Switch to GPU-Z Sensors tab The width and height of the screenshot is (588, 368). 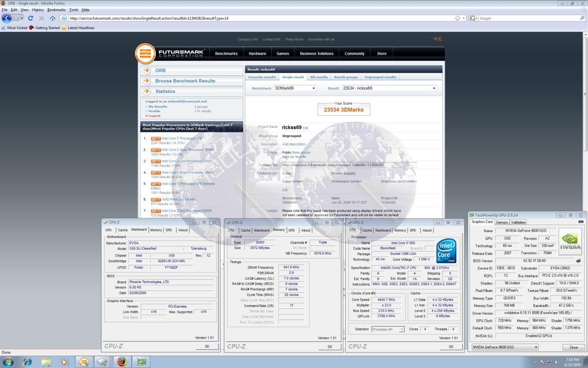coord(502,222)
